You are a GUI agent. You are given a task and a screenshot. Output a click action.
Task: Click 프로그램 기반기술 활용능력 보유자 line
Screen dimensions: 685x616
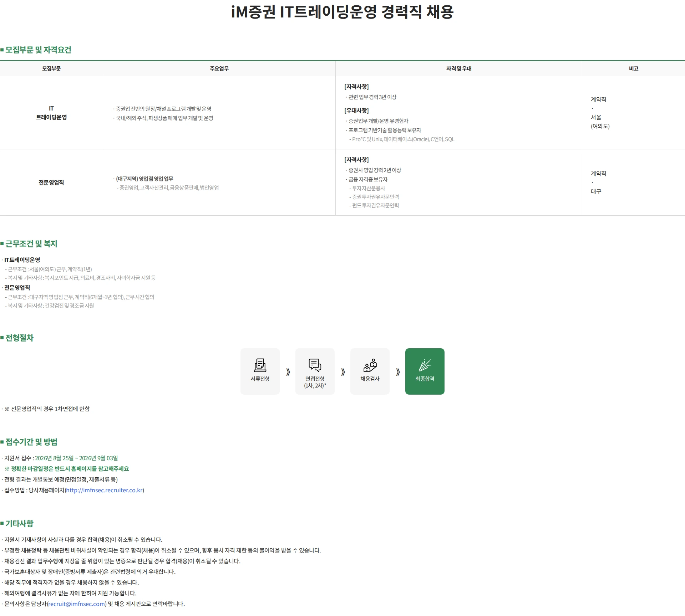[x=385, y=130]
